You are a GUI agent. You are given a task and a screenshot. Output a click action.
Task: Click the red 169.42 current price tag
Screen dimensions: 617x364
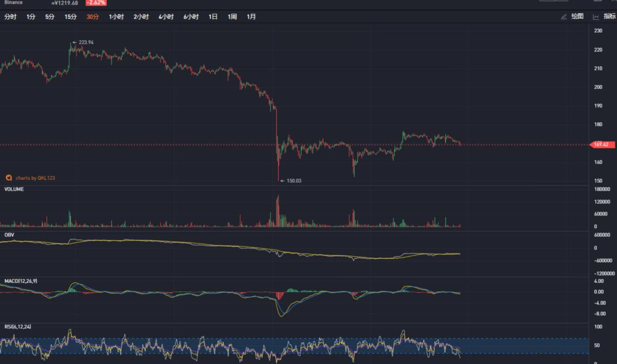[x=603, y=145]
